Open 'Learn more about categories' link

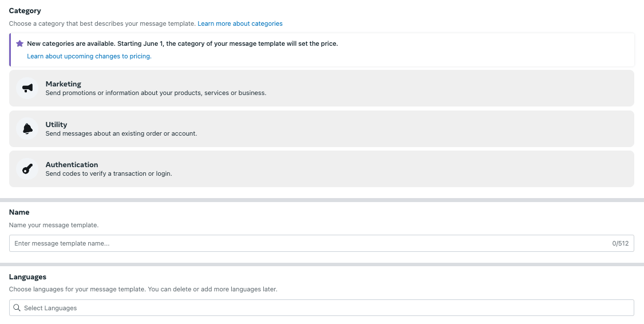click(x=240, y=23)
